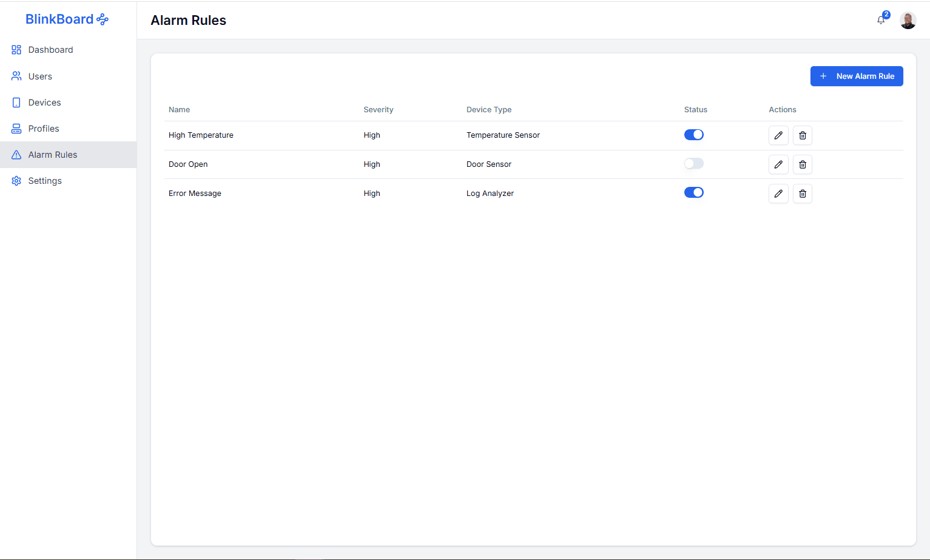
Task: Edit the High Temperature alarm rule
Action: [x=778, y=135]
